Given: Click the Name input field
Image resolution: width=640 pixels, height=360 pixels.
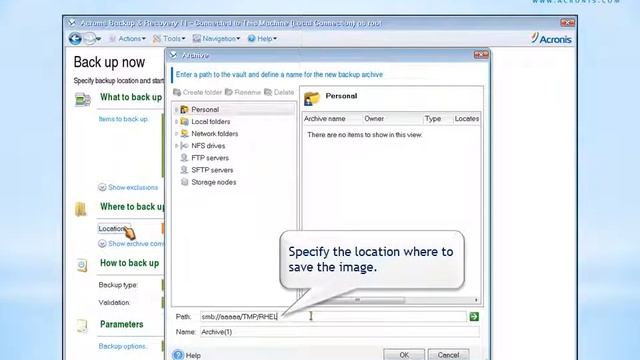Looking at the screenshot, I should pos(340,332).
